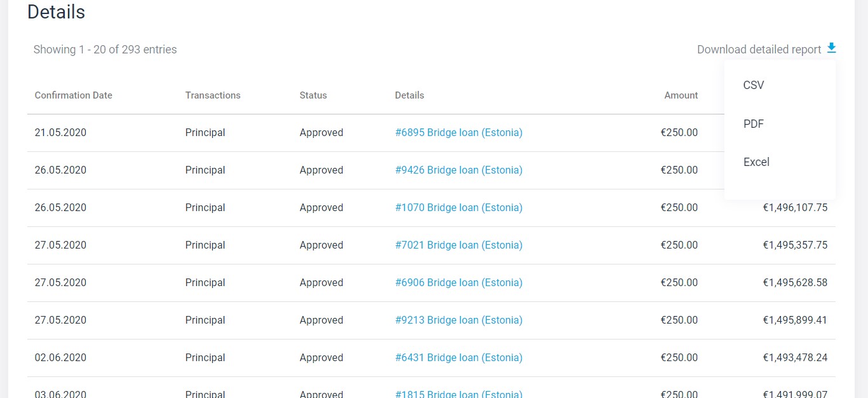Pick Excel from the download options
This screenshot has width=868, height=398.
[x=756, y=162]
